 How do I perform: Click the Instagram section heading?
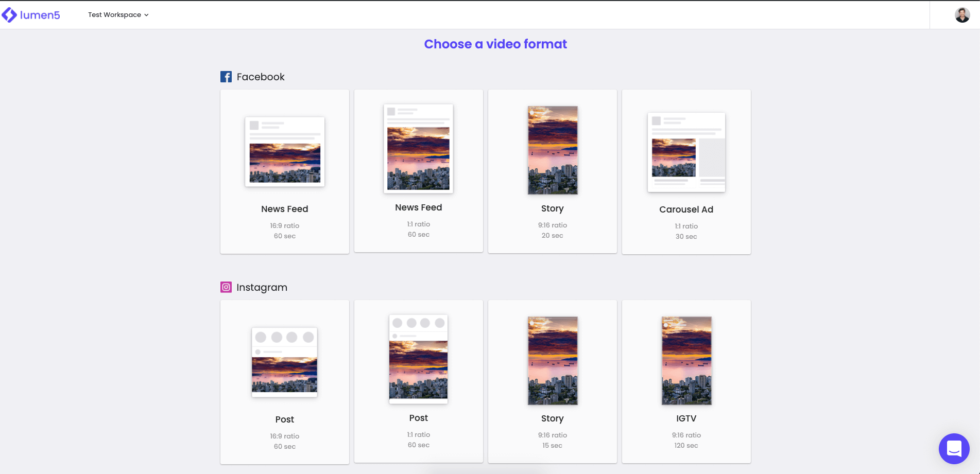tap(262, 287)
